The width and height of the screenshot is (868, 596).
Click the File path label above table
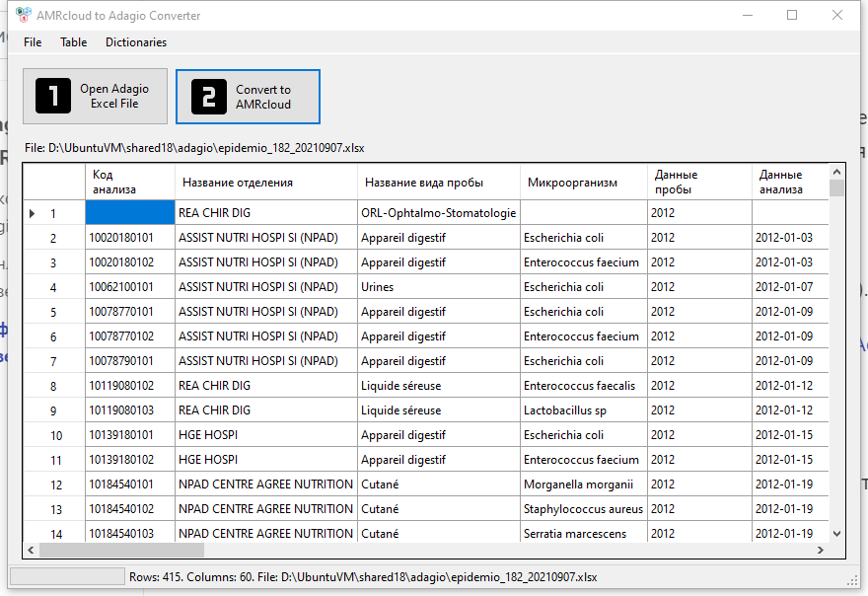pyautogui.click(x=194, y=148)
